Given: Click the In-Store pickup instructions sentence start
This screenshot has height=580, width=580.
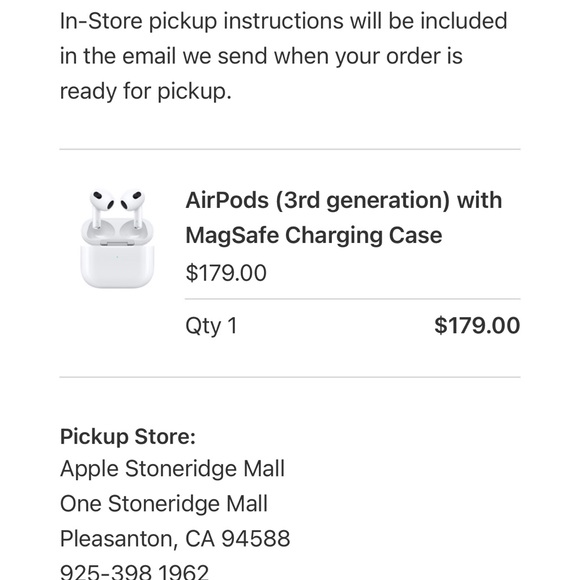Looking at the screenshot, I should (x=283, y=21).
